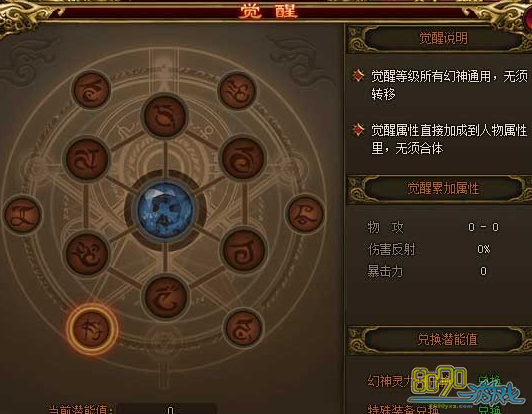Screen dimensions: 532x414
Task: Click the far-left outer rune node
Action: click(x=23, y=215)
